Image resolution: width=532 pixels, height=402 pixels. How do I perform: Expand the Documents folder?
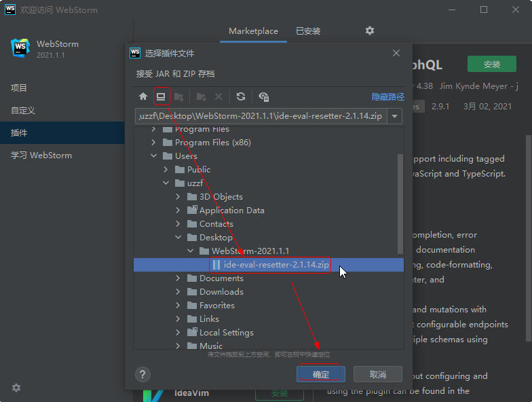[x=178, y=278]
